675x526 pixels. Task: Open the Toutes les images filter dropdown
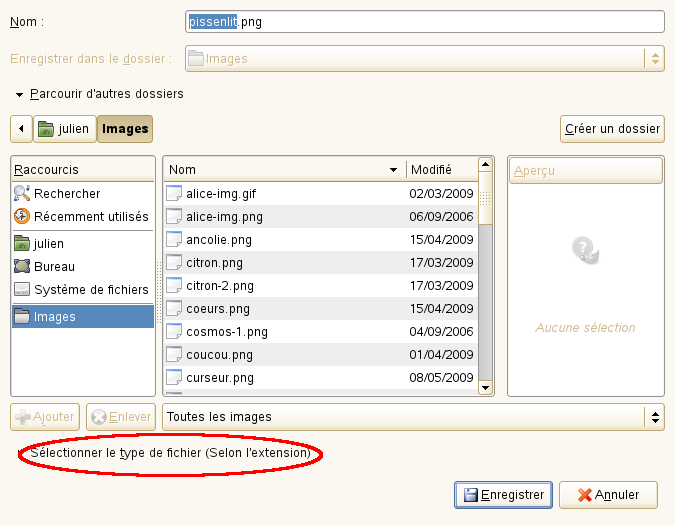(x=413, y=417)
